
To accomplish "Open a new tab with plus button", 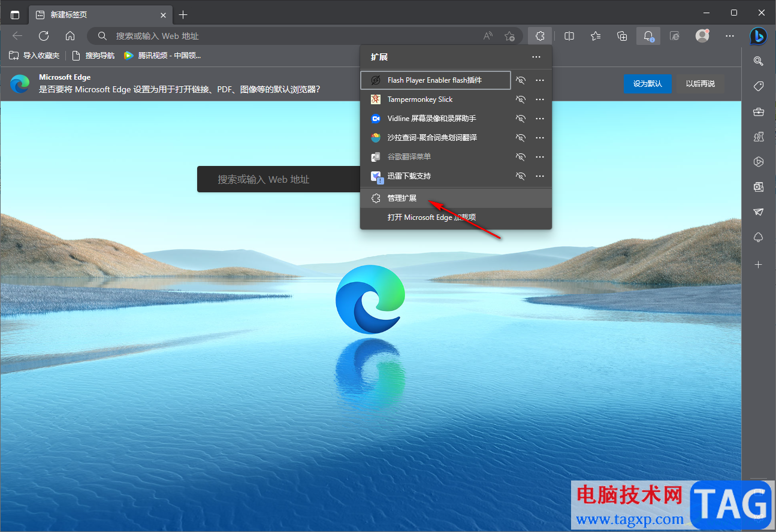I will (x=183, y=14).
